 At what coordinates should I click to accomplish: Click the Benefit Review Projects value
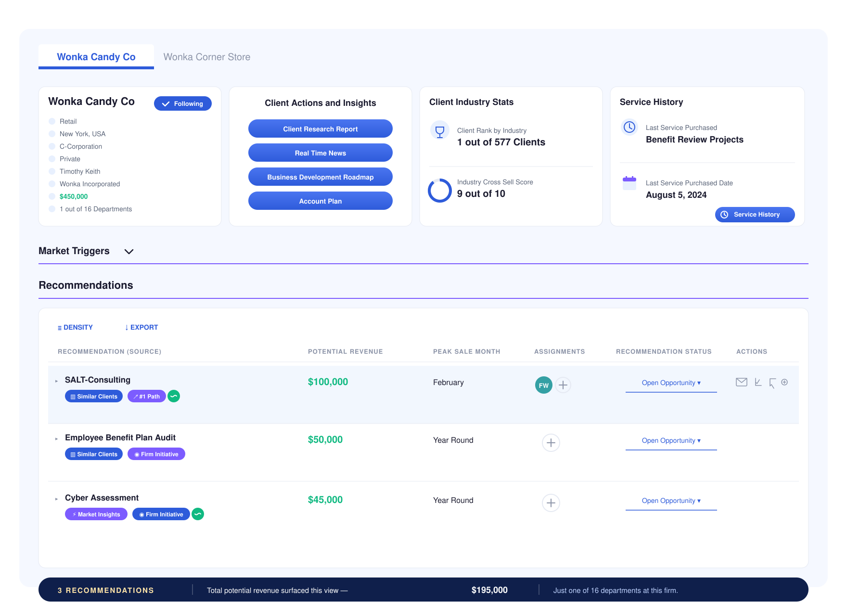pyautogui.click(x=695, y=140)
